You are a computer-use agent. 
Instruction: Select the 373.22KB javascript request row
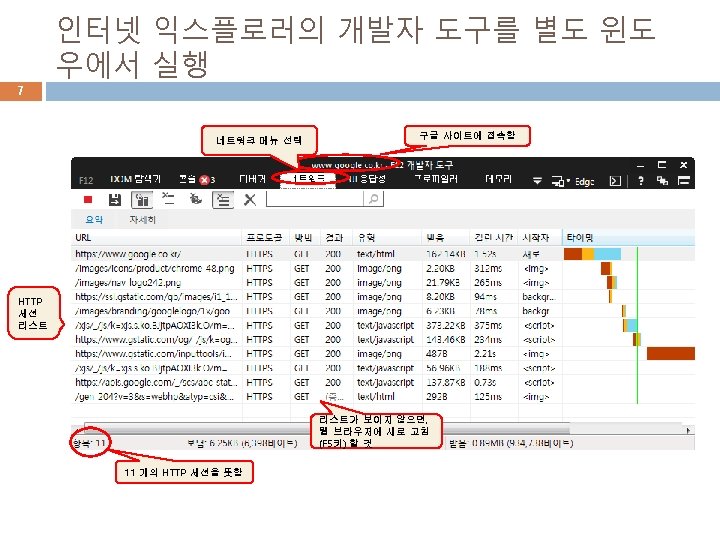(383, 325)
